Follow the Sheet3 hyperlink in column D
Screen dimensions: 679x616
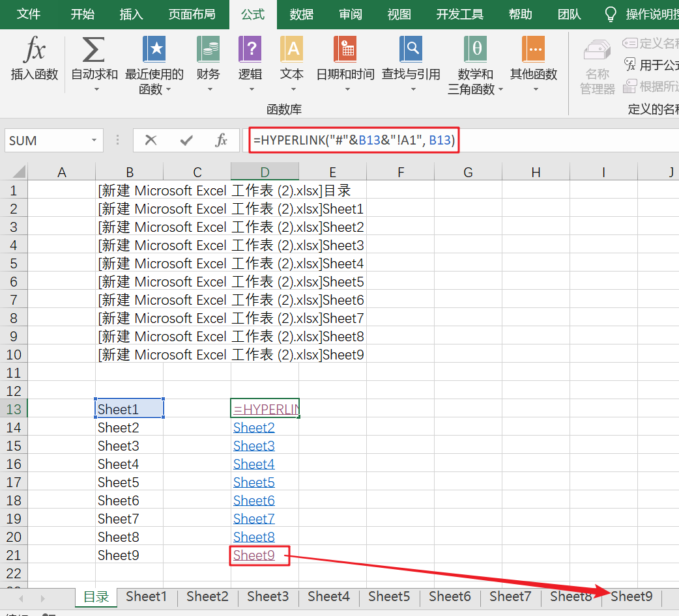[253, 445]
